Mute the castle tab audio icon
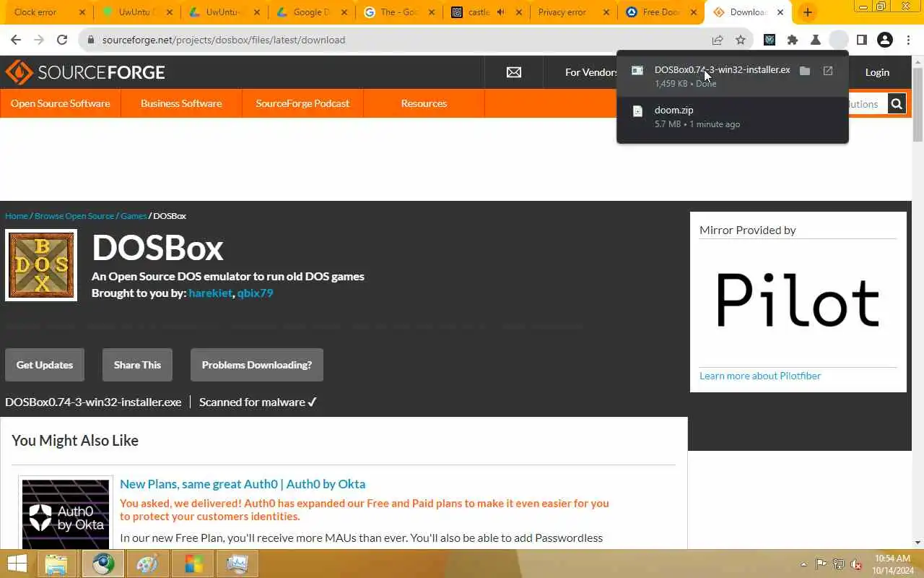The width and height of the screenshot is (924, 578). pyautogui.click(x=501, y=12)
